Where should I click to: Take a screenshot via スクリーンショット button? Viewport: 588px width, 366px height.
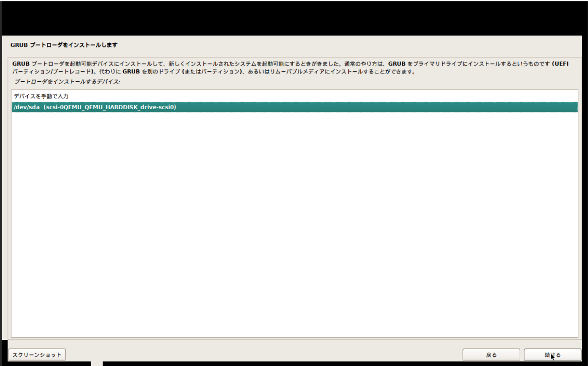(x=37, y=355)
